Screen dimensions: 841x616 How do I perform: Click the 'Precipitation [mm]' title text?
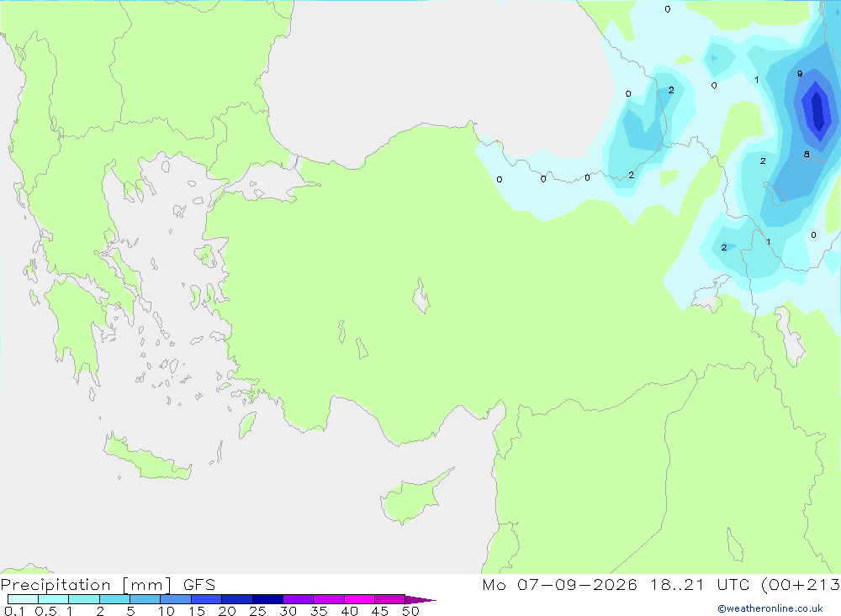(86, 585)
